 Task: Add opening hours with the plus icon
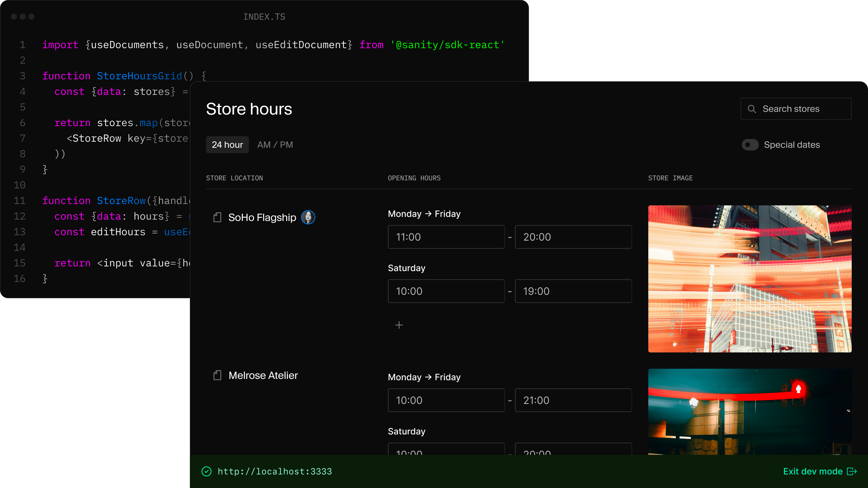tap(399, 325)
